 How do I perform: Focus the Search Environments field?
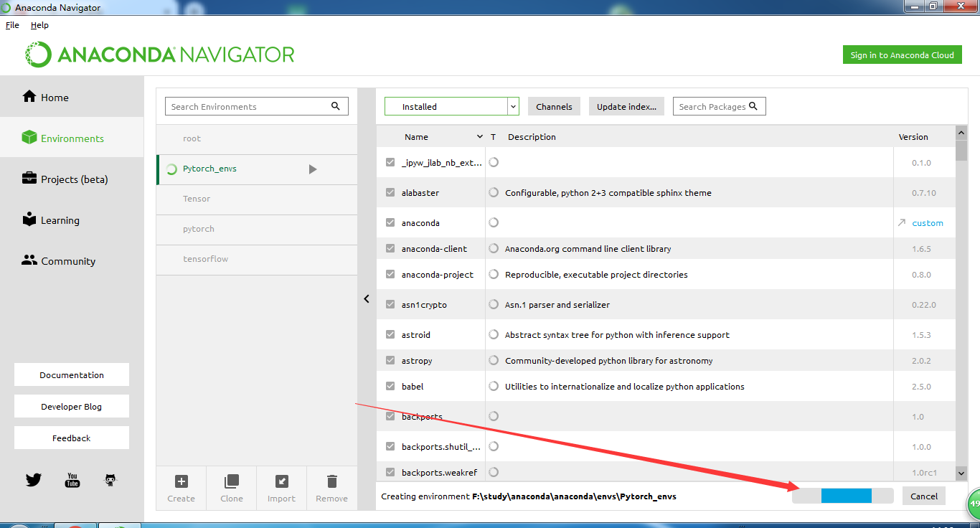(x=257, y=106)
